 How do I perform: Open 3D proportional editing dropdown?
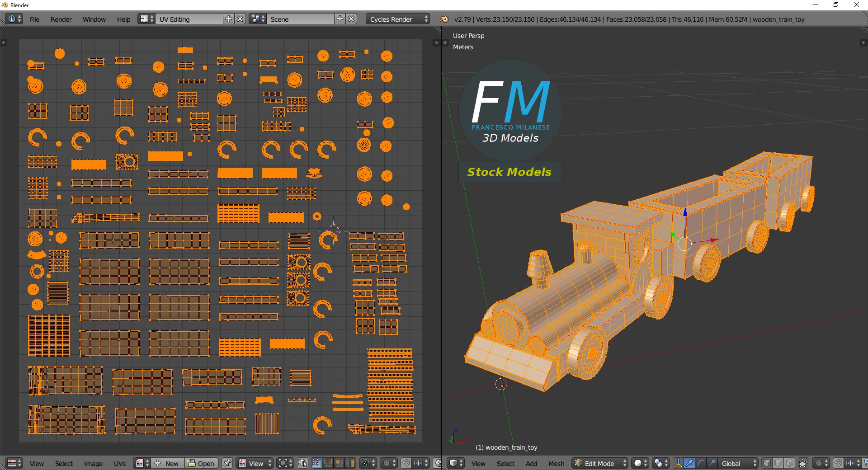pos(821,463)
